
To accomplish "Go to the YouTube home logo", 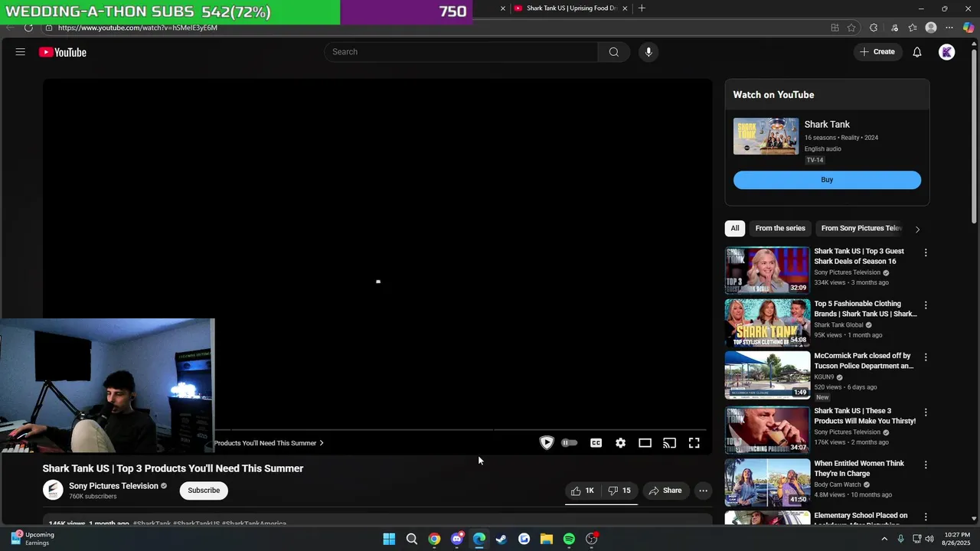I will tap(63, 52).
